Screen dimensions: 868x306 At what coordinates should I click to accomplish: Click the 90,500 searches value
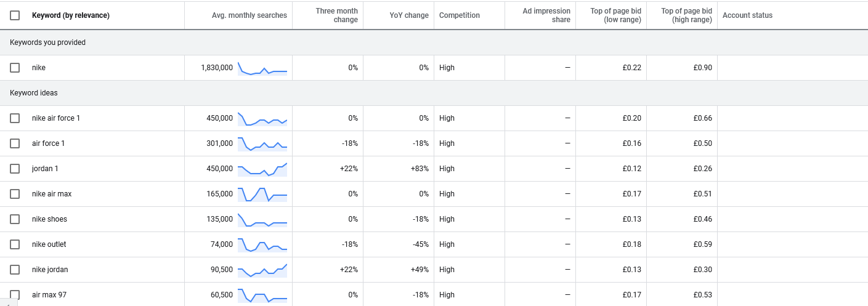[x=222, y=270]
